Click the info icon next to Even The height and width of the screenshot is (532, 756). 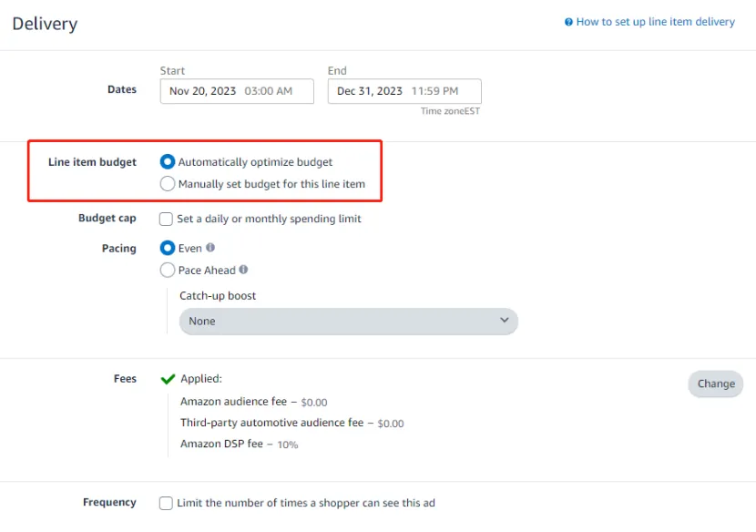(x=210, y=248)
